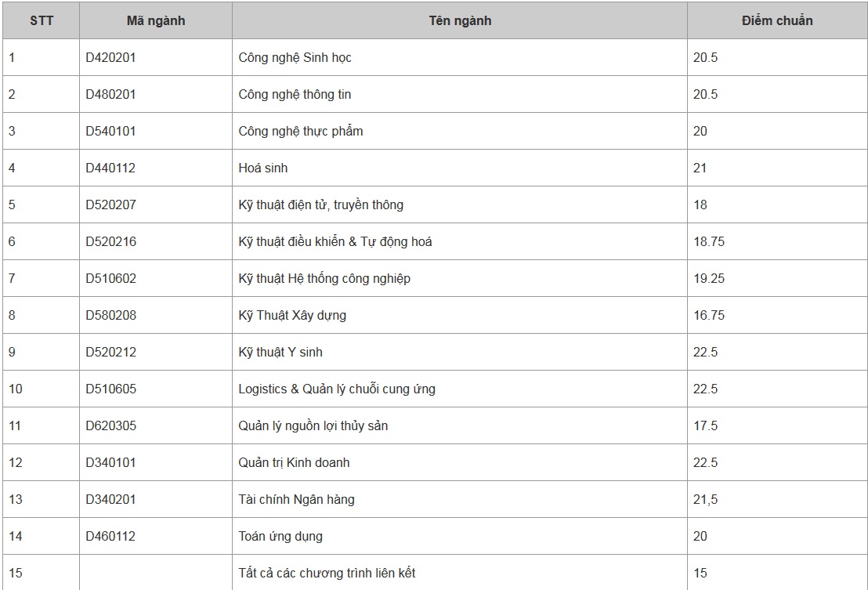This screenshot has width=868, height=590.
Task: Click the Kỹ thuật Y sinh cell
Action: click(x=280, y=353)
